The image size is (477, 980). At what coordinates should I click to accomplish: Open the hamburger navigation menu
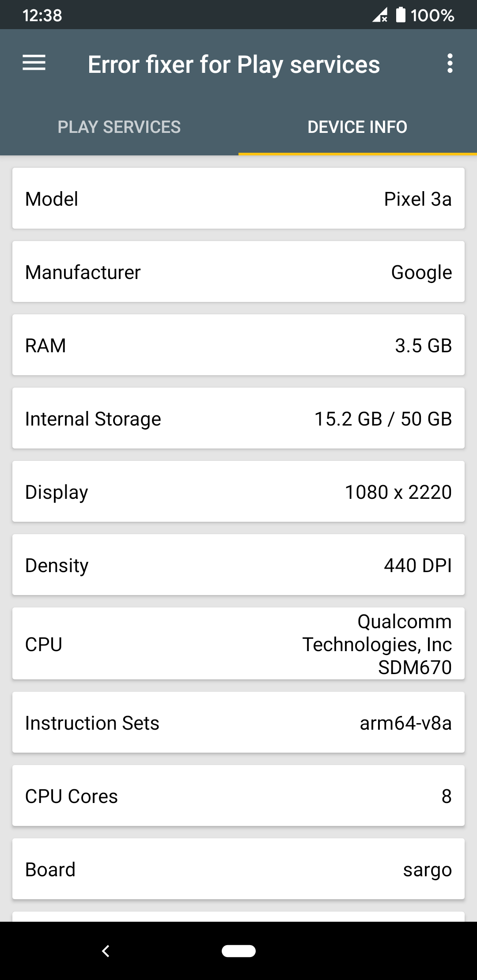tap(34, 63)
